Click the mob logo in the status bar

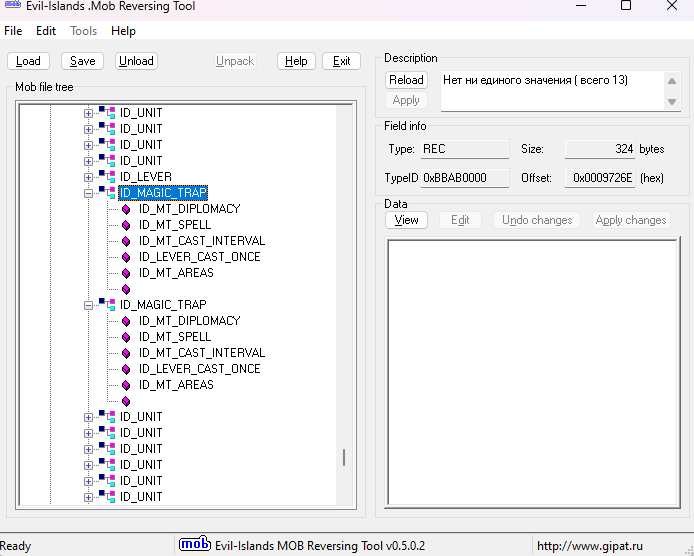tap(194, 545)
